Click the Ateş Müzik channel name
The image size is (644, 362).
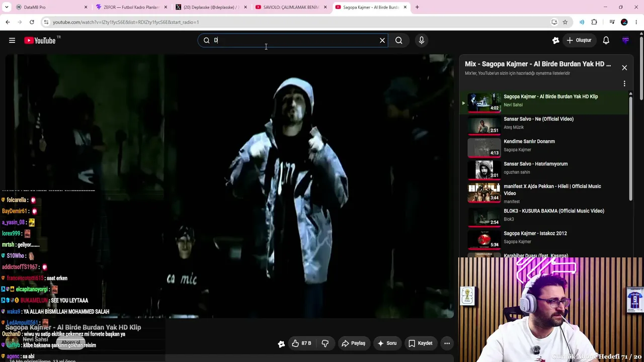click(514, 127)
